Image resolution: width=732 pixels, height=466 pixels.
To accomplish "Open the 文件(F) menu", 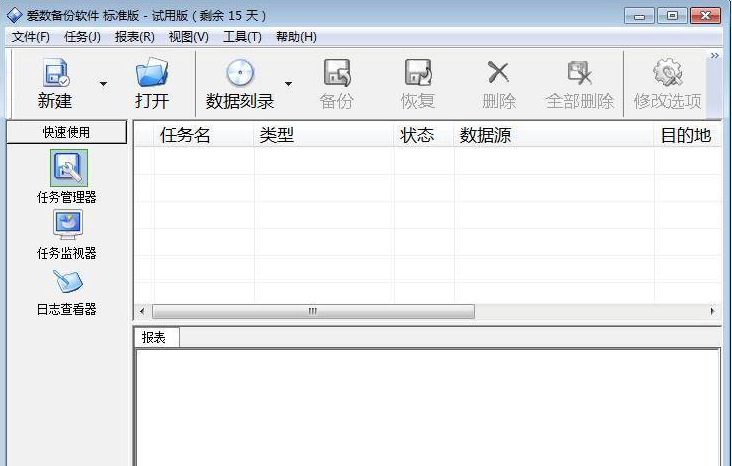I will (x=30, y=37).
